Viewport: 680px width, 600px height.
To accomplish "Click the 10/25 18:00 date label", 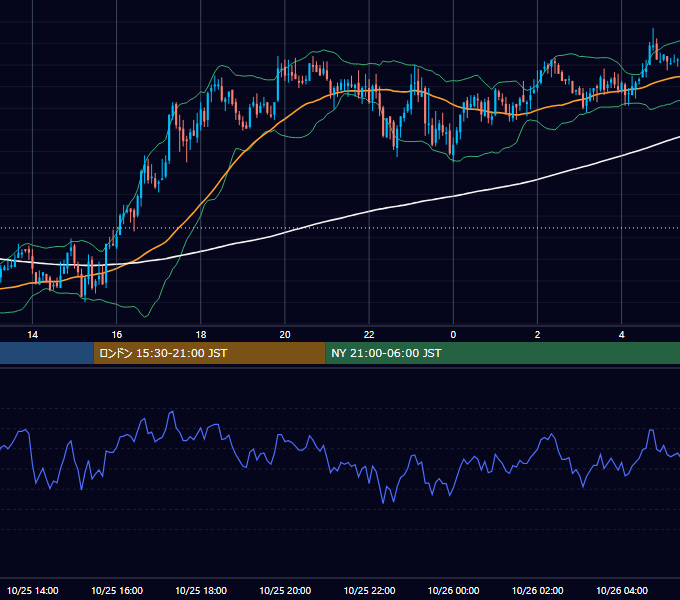I will click(201, 590).
